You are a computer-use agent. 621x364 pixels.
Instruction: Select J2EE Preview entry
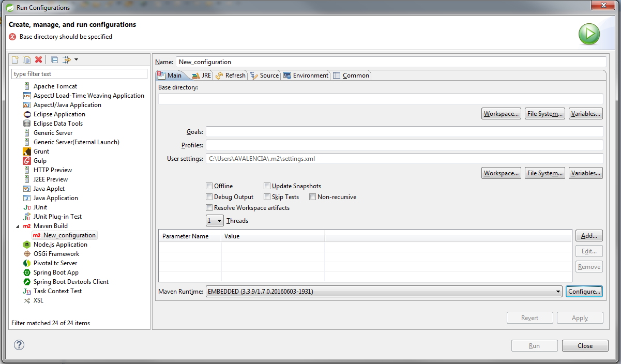tap(51, 179)
